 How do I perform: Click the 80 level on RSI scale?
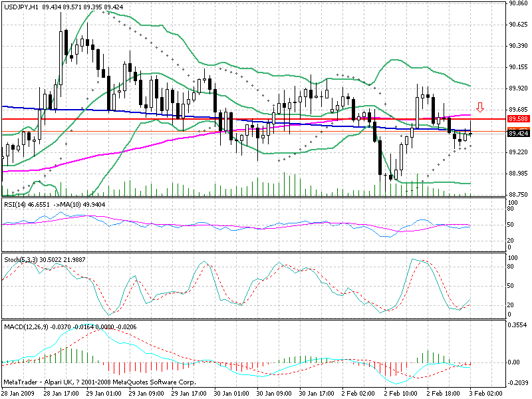click(x=510, y=209)
